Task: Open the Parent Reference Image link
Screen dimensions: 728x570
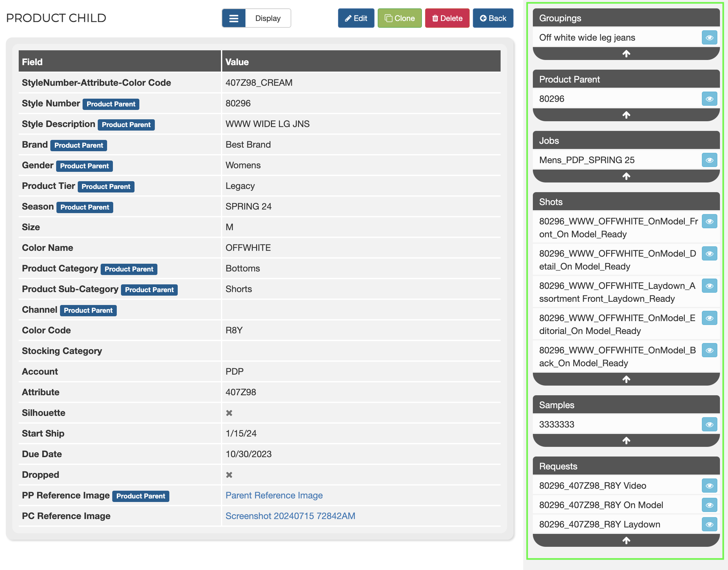Action: tap(274, 495)
